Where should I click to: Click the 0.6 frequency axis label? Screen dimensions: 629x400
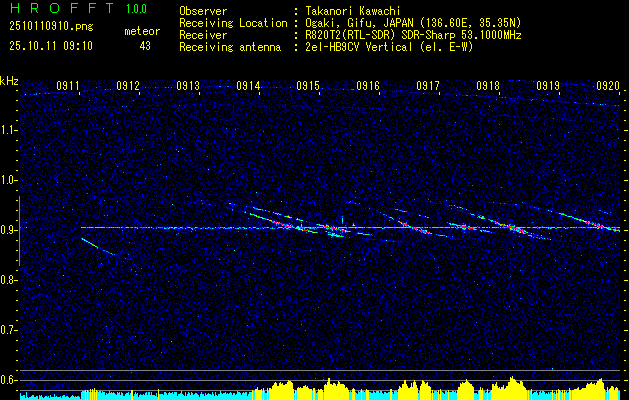pyautogui.click(x=8, y=380)
